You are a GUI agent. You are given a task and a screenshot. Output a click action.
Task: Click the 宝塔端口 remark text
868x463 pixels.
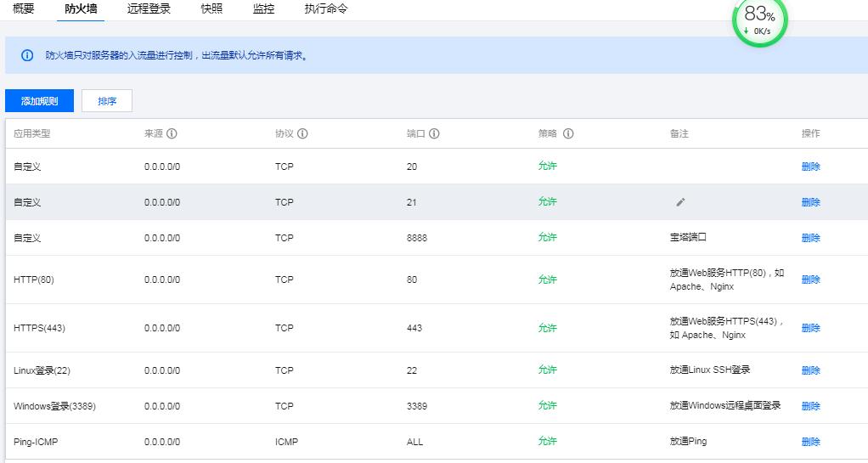(688, 237)
